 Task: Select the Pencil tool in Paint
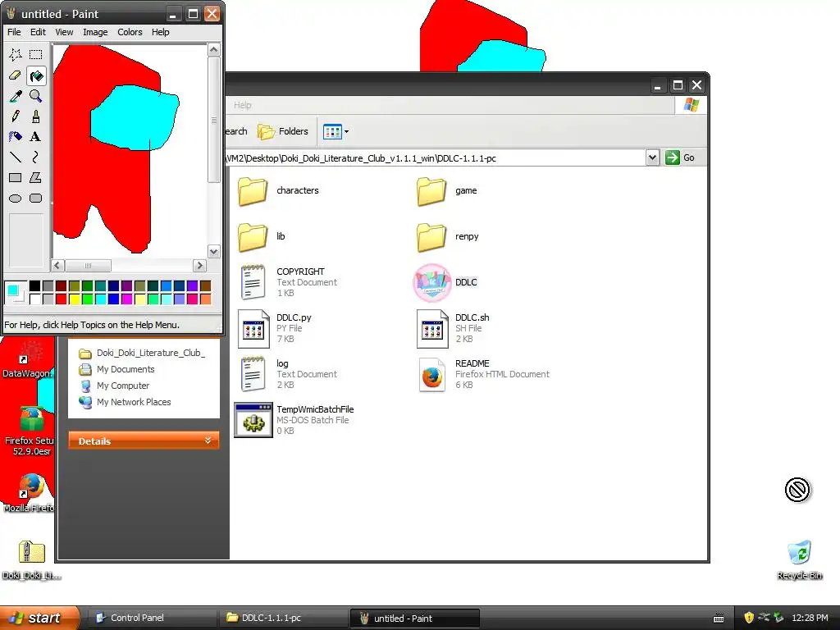coord(16,116)
